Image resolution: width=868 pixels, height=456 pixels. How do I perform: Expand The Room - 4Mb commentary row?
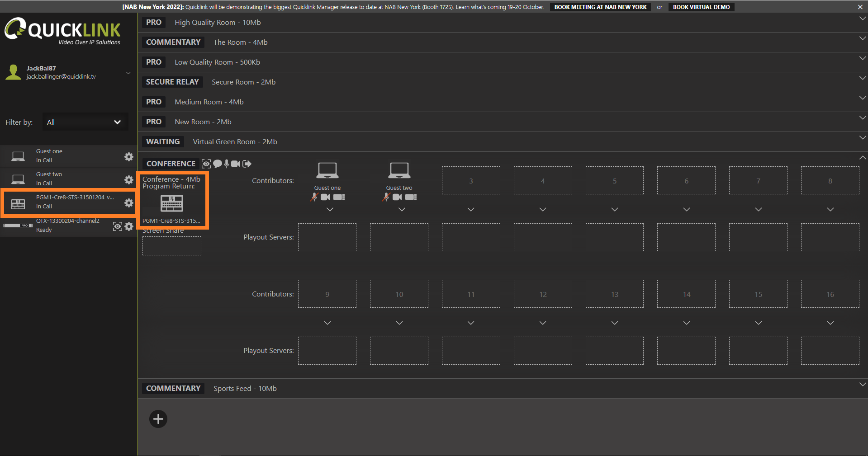pyautogui.click(x=862, y=38)
